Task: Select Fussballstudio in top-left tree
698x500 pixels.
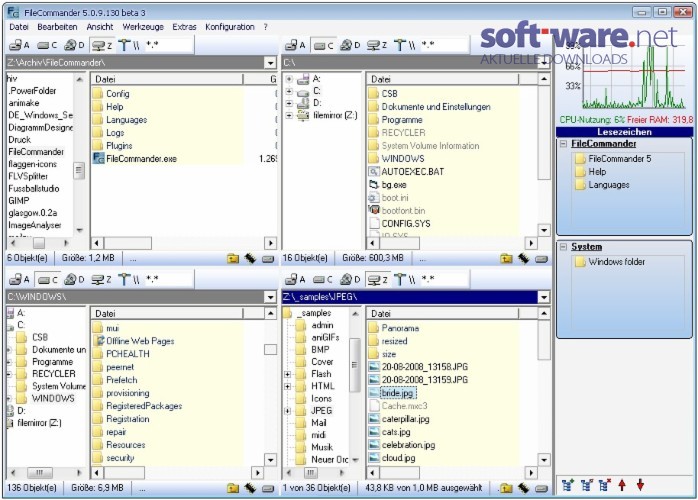Action: pos(34,188)
